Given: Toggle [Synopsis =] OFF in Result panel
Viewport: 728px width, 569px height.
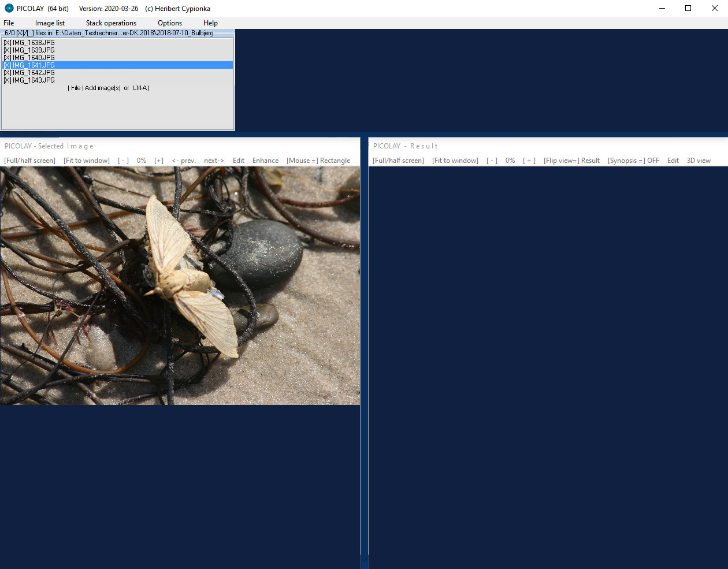Looking at the screenshot, I should click(x=633, y=161).
